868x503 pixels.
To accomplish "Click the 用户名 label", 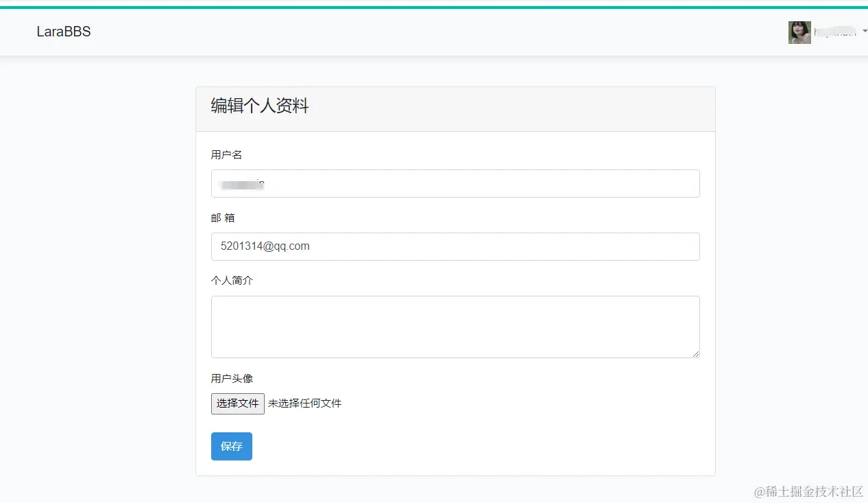I will 226,155.
